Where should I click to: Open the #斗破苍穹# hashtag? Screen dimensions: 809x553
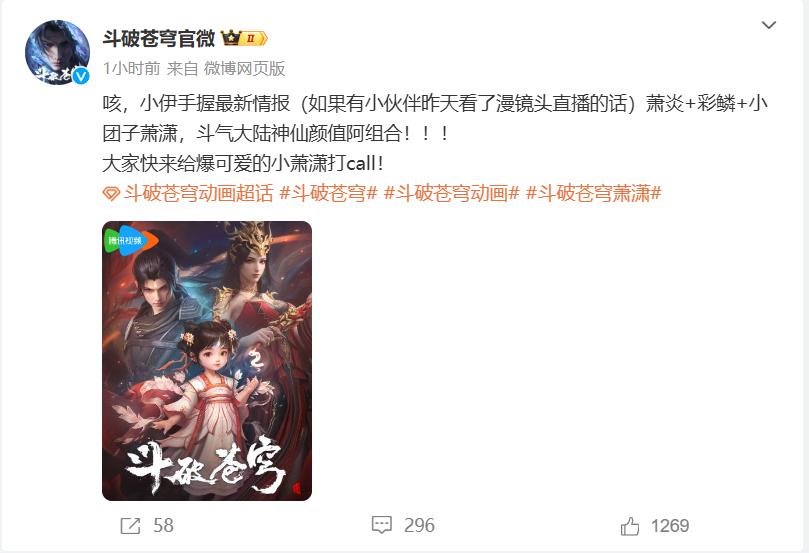coord(329,194)
